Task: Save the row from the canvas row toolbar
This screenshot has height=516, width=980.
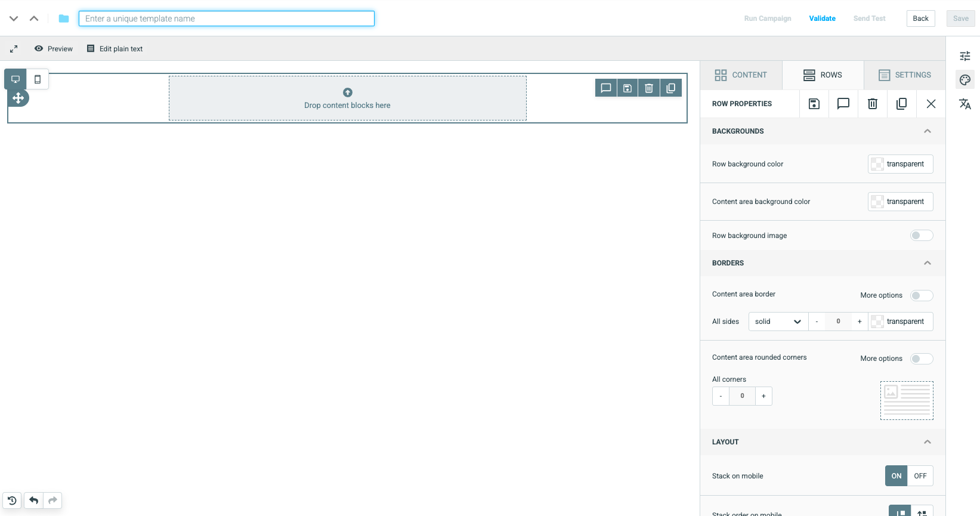Action: coord(627,88)
